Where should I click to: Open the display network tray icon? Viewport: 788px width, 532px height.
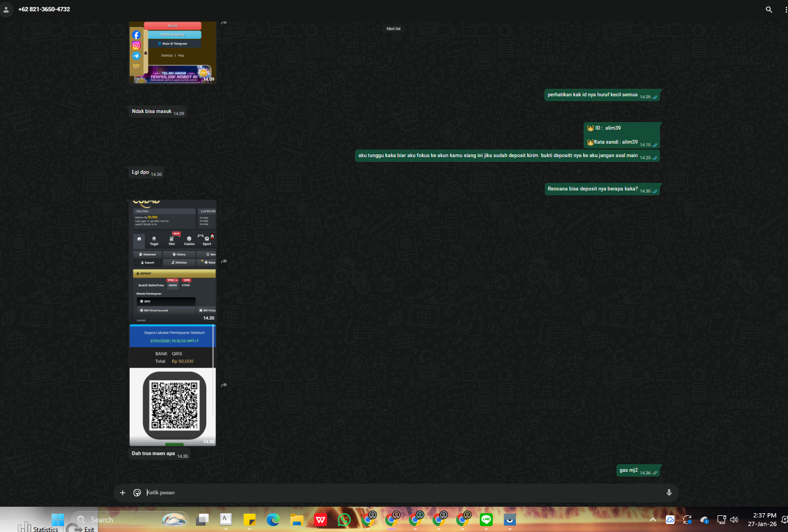click(x=722, y=520)
